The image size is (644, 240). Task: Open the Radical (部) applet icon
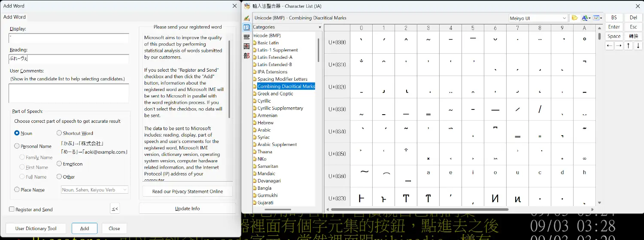(x=246, y=56)
